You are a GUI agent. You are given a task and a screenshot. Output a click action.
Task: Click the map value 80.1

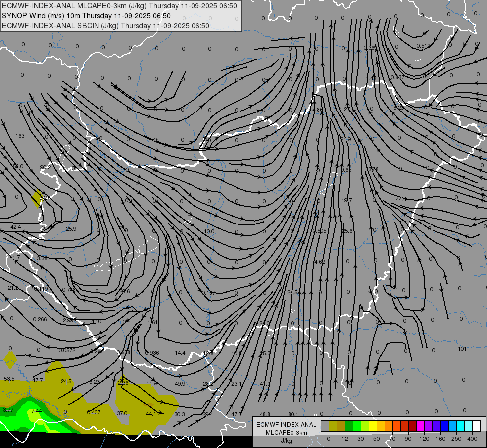[293, 414]
